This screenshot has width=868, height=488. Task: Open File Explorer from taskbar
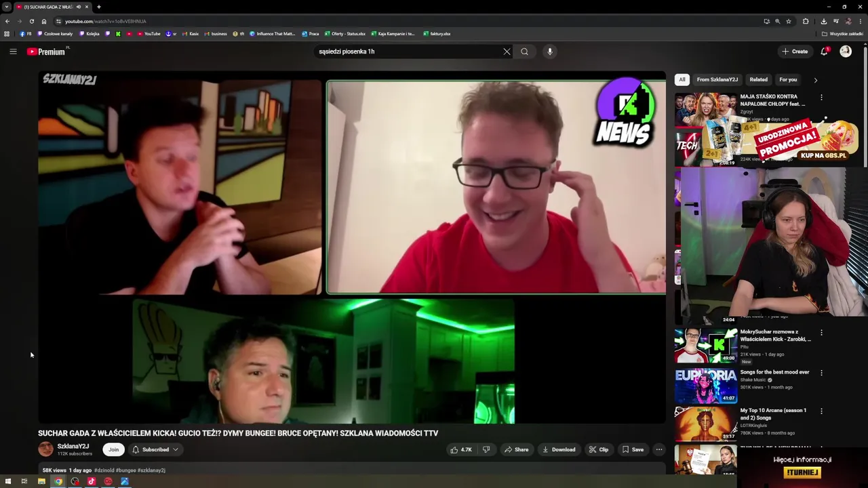tap(41, 481)
